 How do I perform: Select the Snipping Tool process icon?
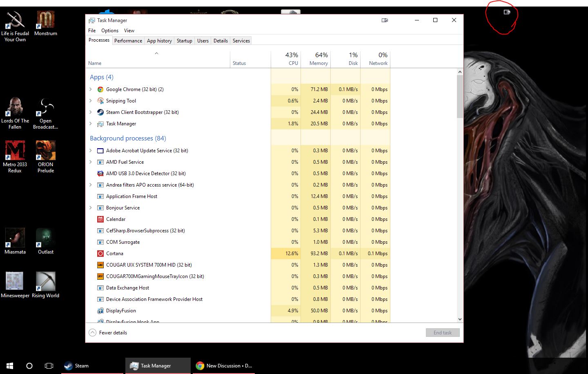tap(100, 101)
